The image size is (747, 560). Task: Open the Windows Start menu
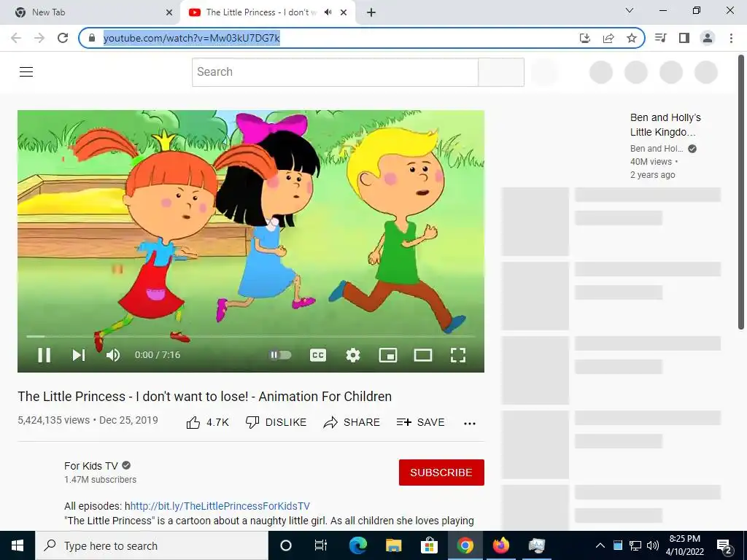(18, 545)
